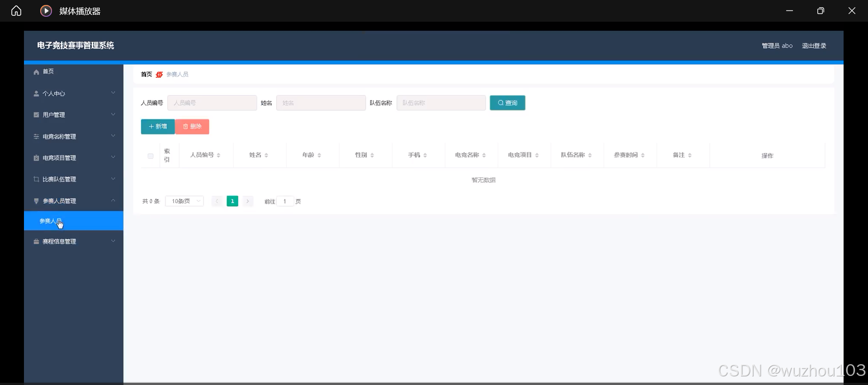This screenshot has height=385, width=868.
Task: Click 索引 column header
Action: [x=167, y=155]
